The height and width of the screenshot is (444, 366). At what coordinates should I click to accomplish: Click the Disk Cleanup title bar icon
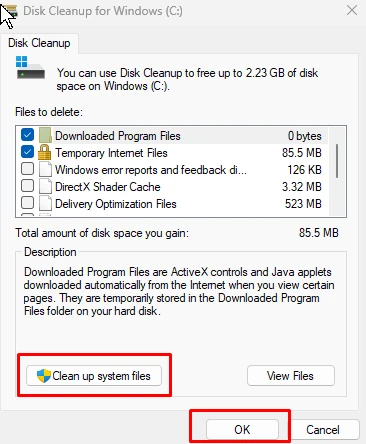(x=10, y=11)
